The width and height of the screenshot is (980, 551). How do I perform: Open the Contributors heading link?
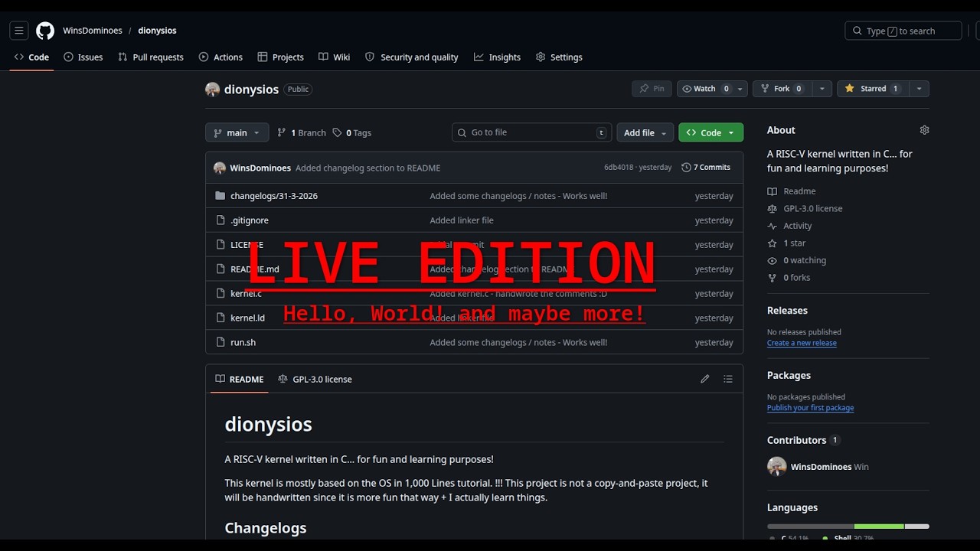797,441
